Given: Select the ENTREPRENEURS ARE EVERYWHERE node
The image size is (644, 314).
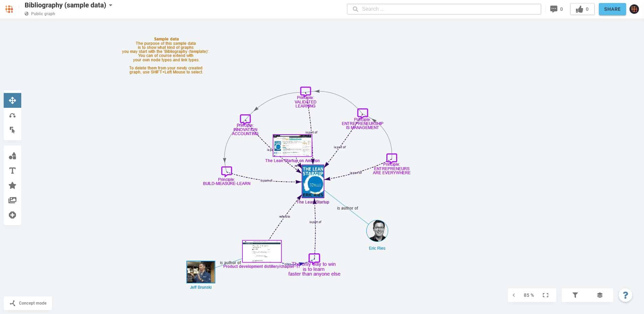Looking at the screenshot, I should 391,158.
